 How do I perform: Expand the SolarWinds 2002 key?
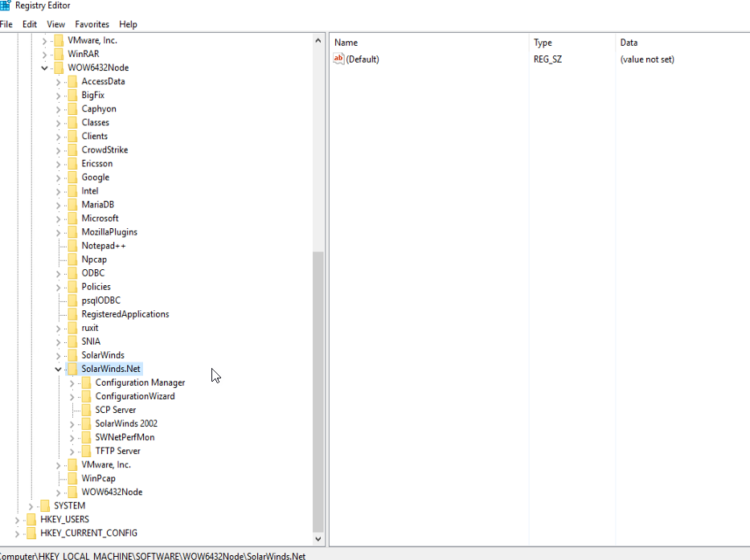(x=72, y=424)
